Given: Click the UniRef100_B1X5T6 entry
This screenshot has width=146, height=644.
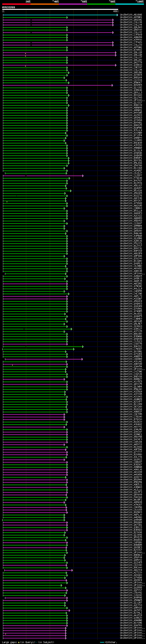Looking at the screenshot, I should click(x=131, y=183).
